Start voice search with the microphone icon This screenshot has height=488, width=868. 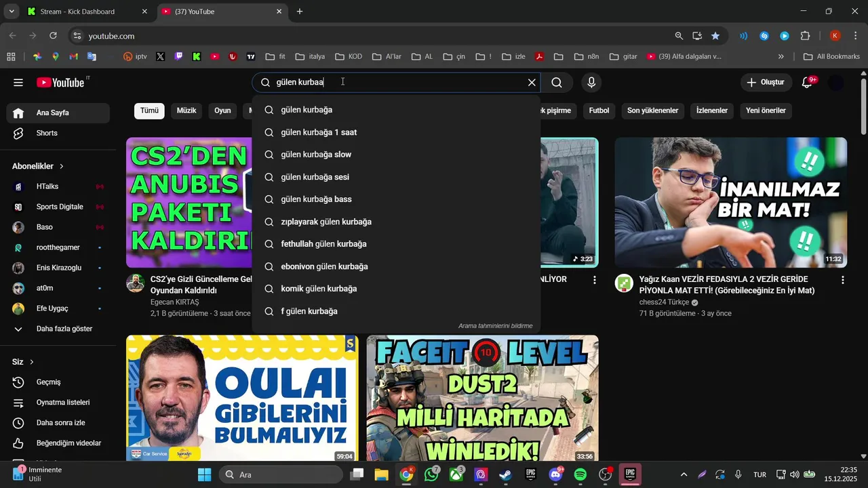tap(591, 83)
